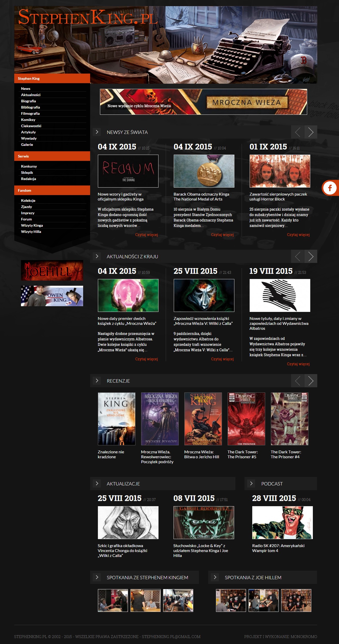Advance the Recenzje carousel forward

coord(311,381)
